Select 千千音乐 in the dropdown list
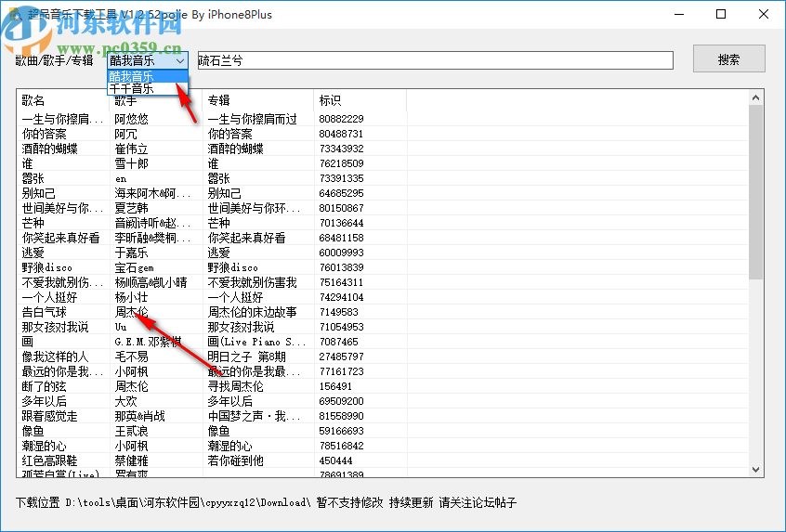 (148, 89)
